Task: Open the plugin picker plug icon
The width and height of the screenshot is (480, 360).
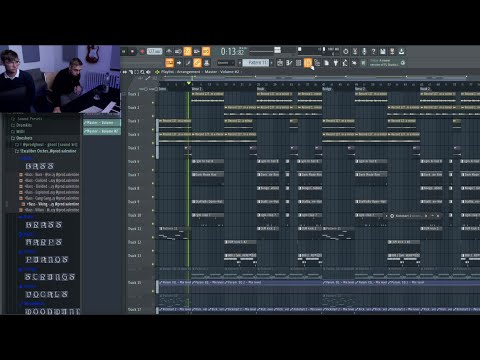Action: (x=336, y=63)
